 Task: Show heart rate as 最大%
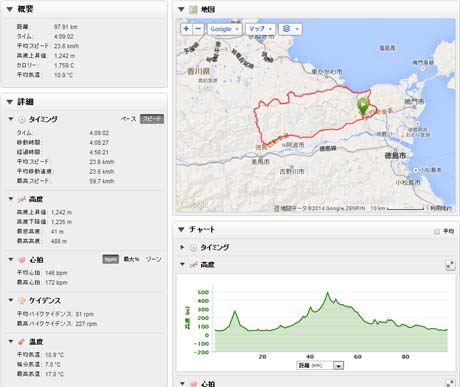[131, 259]
